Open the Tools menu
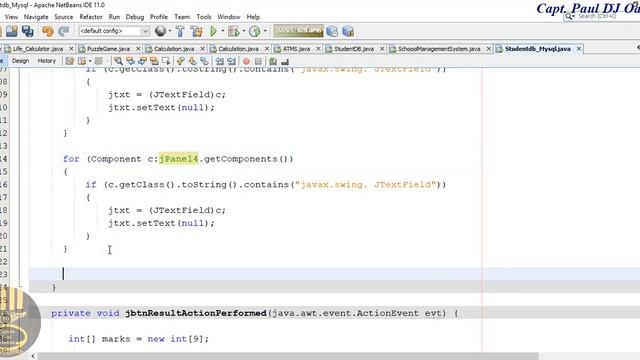 (204, 17)
